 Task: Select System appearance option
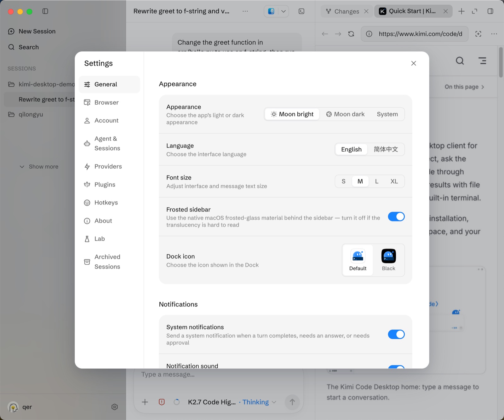click(387, 114)
